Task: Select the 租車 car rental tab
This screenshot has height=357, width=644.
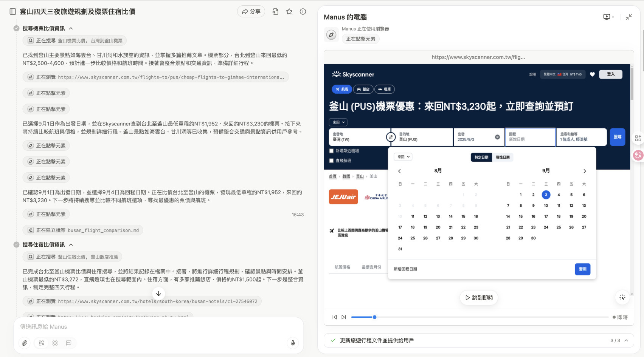Action: [385, 89]
